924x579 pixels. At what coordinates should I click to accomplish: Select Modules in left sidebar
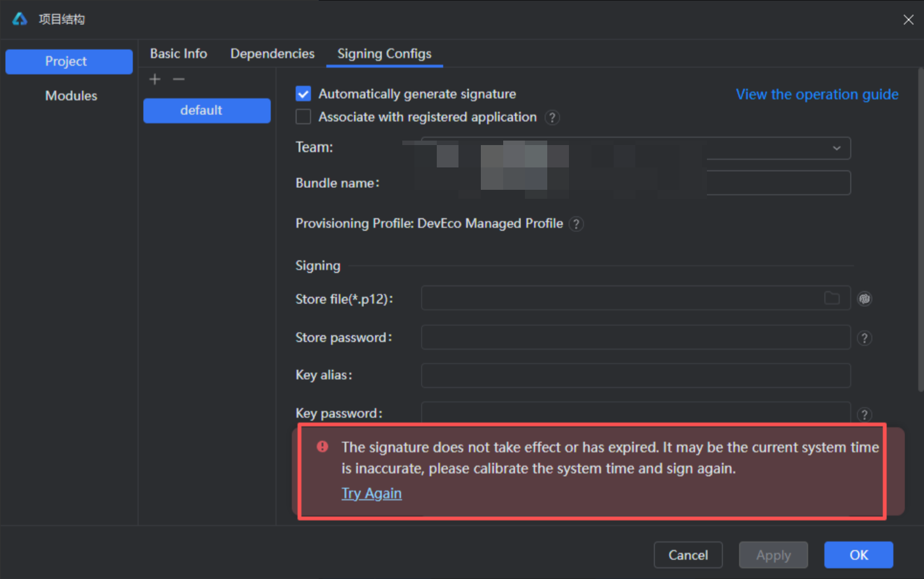(x=71, y=96)
